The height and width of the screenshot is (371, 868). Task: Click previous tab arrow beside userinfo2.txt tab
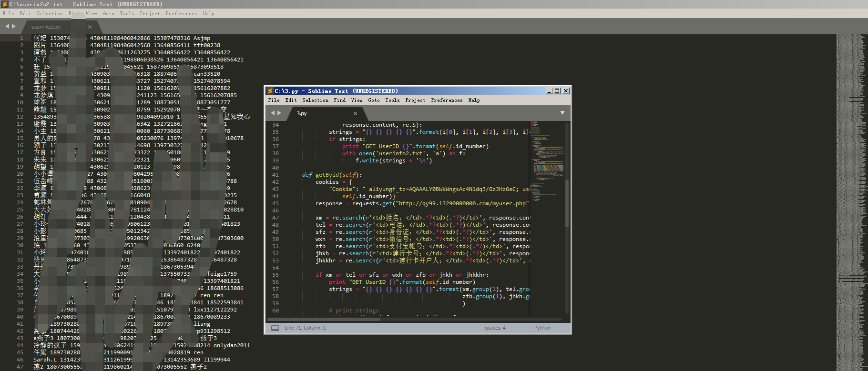(7, 26)
